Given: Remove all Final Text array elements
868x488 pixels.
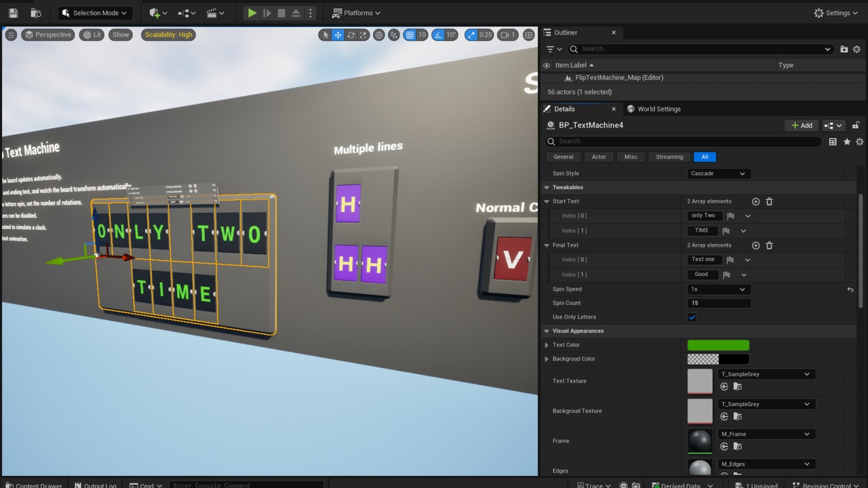Looking at the screenshot, I should coord(769,245).
